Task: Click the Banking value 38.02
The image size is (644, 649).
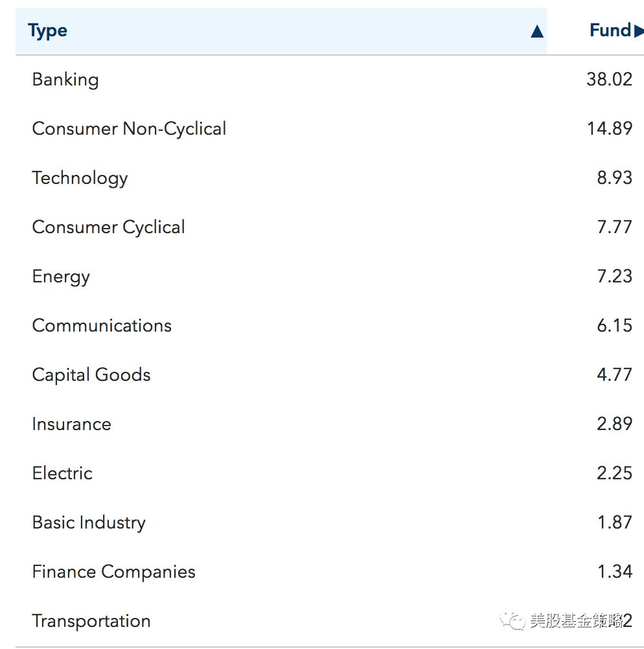Action: 609,80
